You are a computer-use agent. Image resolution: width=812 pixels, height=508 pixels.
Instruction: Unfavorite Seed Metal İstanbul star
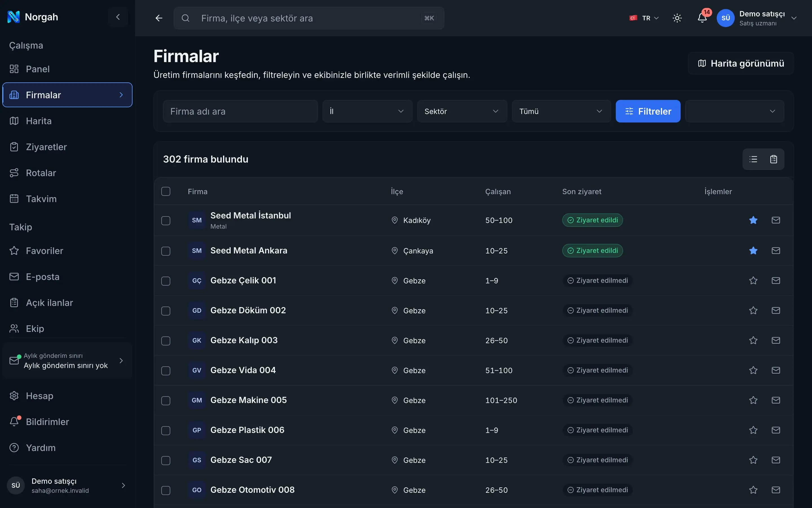coord(753,220)
